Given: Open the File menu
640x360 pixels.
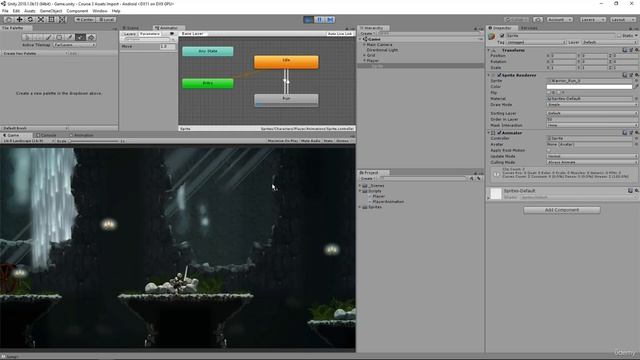Looking at the screenshot, I should tap(5, 11).
